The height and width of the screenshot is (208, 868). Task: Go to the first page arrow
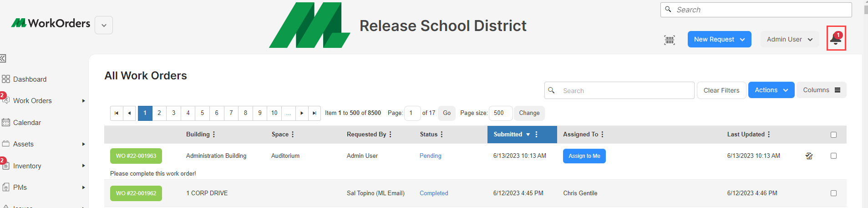click(x=117, y=113)
